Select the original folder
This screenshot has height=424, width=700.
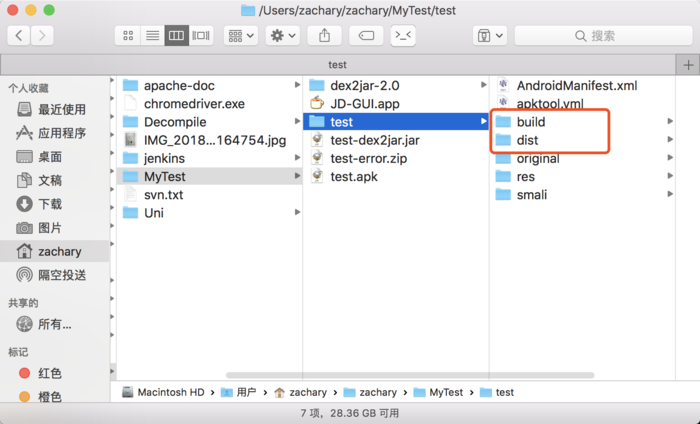583,158
